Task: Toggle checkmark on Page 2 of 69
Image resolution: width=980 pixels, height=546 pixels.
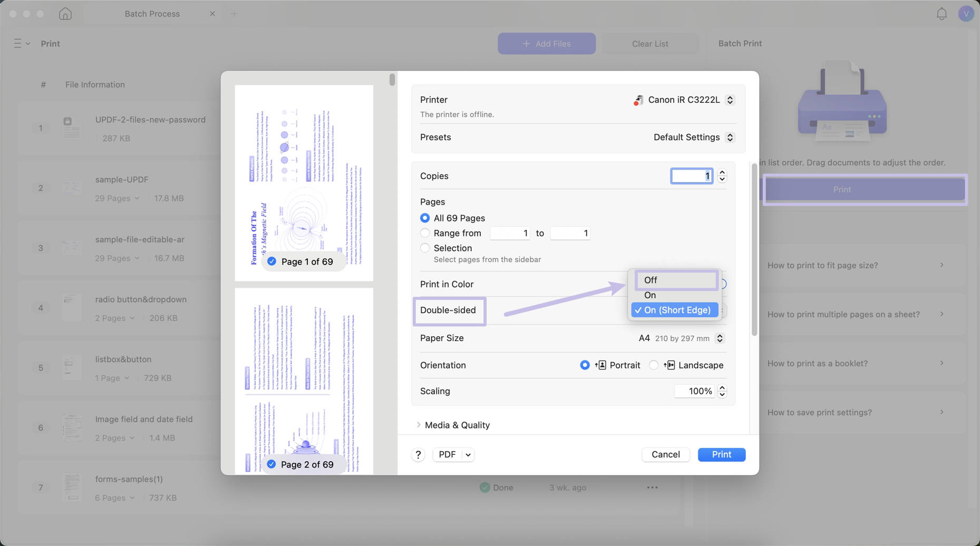Action: (271, 464)
